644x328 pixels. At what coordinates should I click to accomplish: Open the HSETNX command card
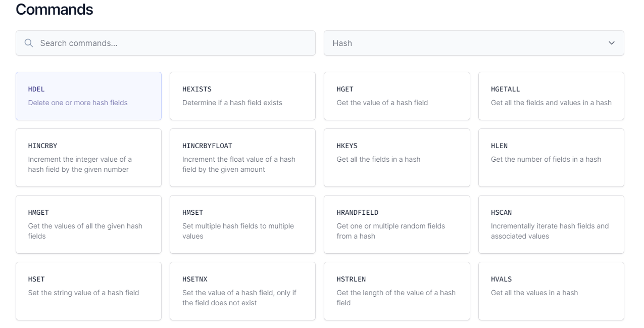click(242, 291)
